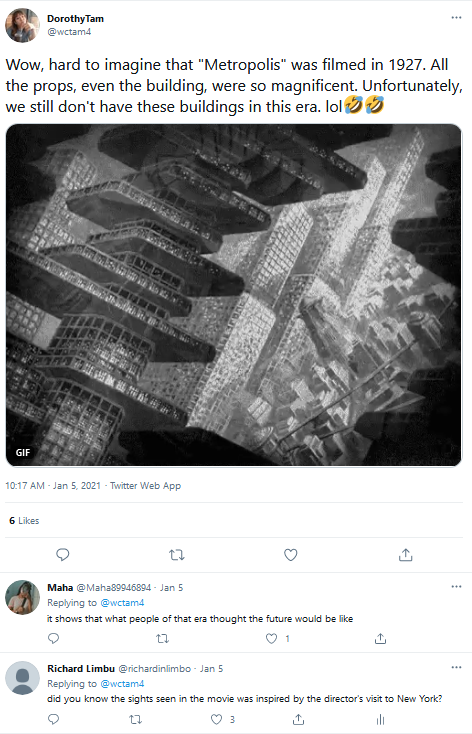Reply to DorothyTam's main tweet
472x734 pixels.
63,555
